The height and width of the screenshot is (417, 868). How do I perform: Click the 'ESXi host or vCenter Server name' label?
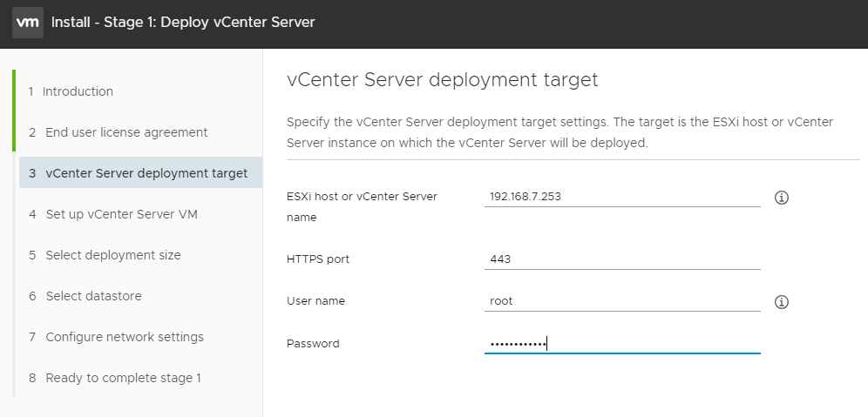[x=362, y=207]
